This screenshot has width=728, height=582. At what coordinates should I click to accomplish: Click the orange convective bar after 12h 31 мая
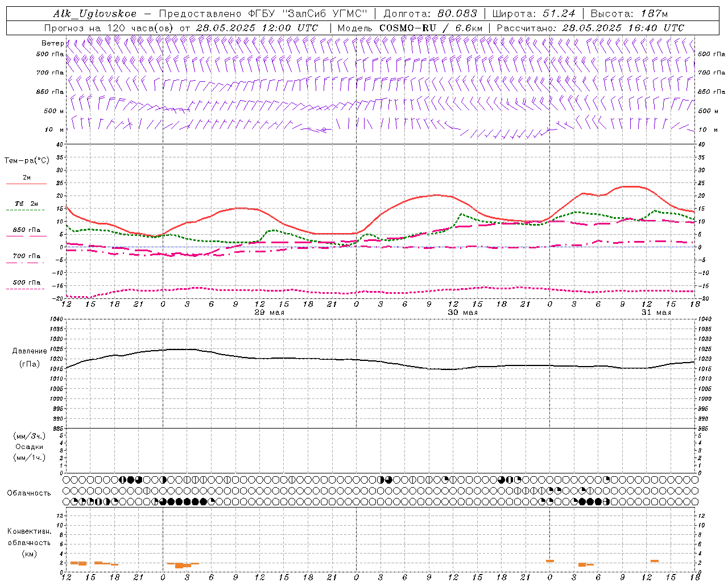655,561
